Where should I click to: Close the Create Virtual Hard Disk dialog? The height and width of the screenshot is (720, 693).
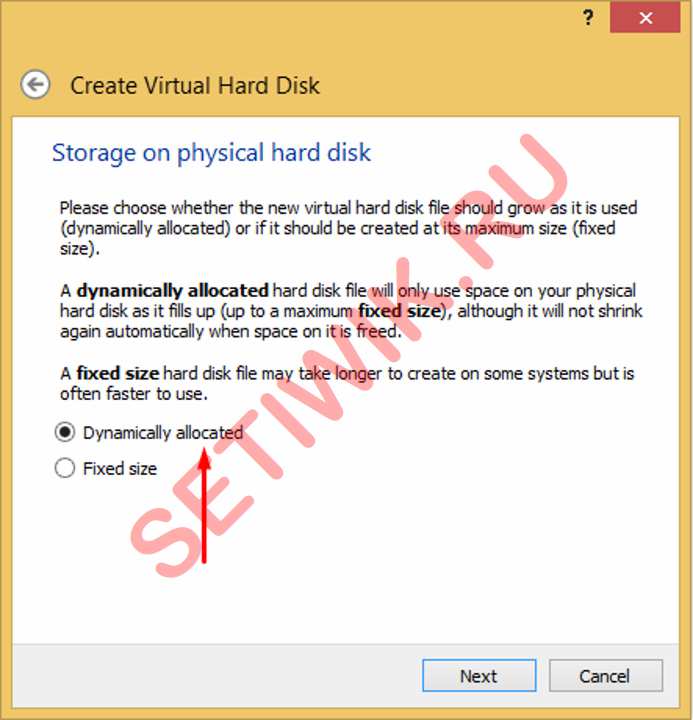(x=645, y=17)
